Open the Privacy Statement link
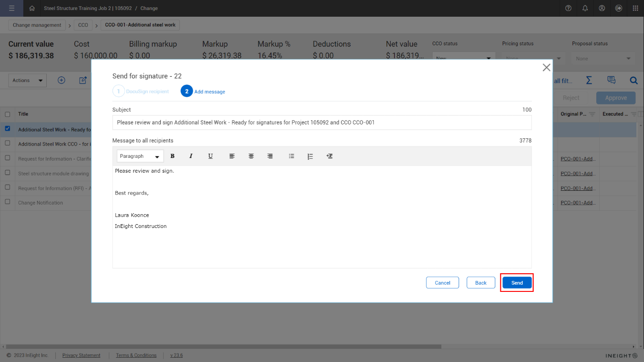 pyautogui.click(x=81, y=355)
